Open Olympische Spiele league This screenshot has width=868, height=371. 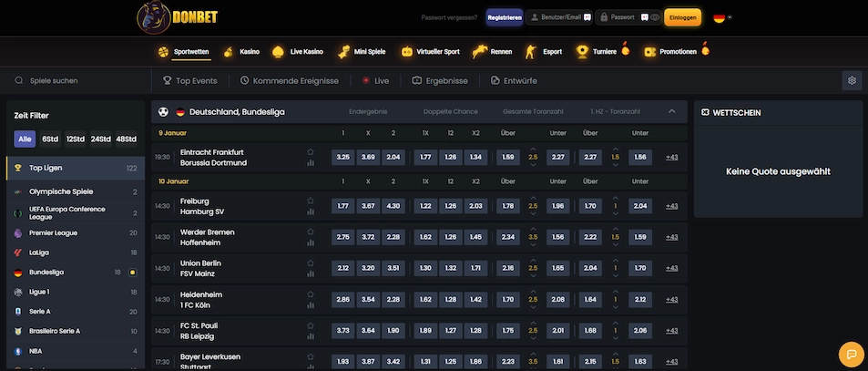[x=76, y=191]
